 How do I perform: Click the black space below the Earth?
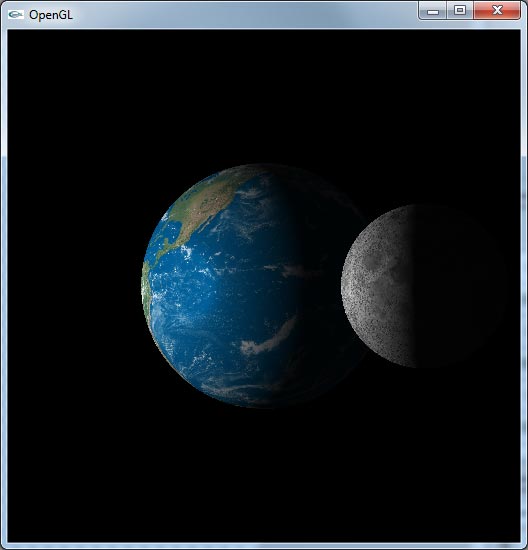[x=263, y=475]
